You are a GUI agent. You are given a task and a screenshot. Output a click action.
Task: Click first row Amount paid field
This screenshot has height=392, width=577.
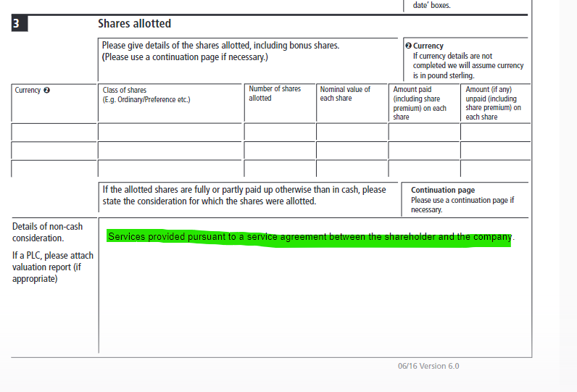424,132
